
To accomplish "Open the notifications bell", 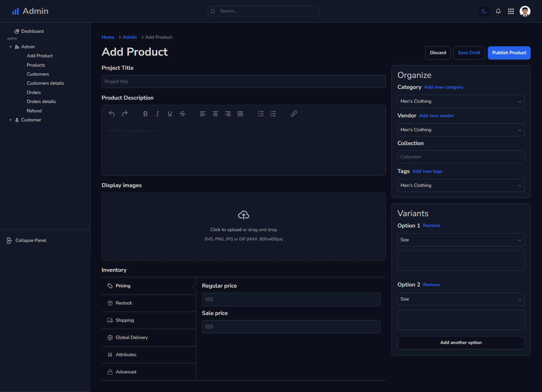I will 498,11.
